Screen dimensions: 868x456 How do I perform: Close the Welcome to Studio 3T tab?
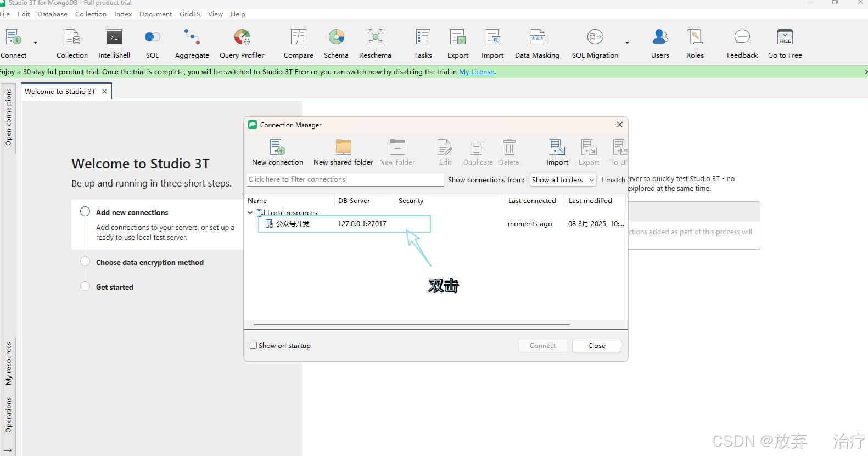pyautogui.click(x=104, y=92)
